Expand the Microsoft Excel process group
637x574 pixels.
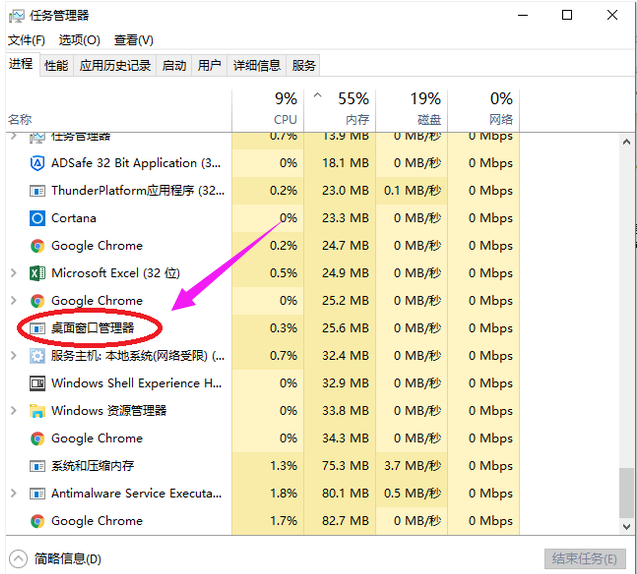click(x=13, y=273)
